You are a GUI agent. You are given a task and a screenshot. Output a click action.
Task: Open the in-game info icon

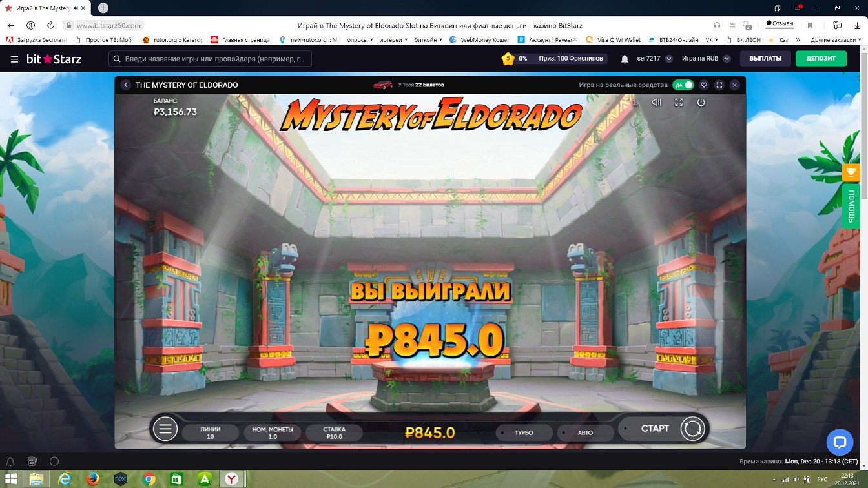635,102
